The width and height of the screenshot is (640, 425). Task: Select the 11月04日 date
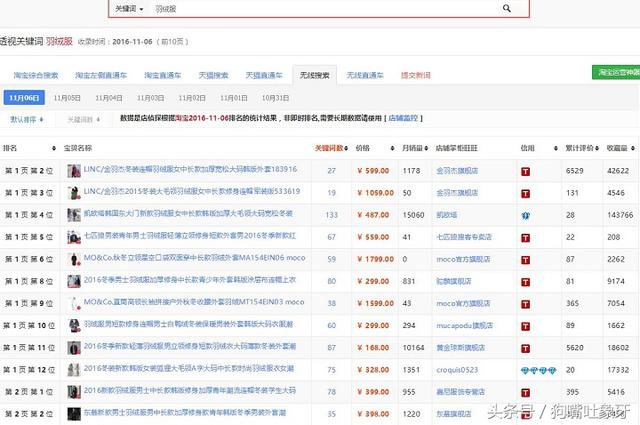(x=109, y=98)
